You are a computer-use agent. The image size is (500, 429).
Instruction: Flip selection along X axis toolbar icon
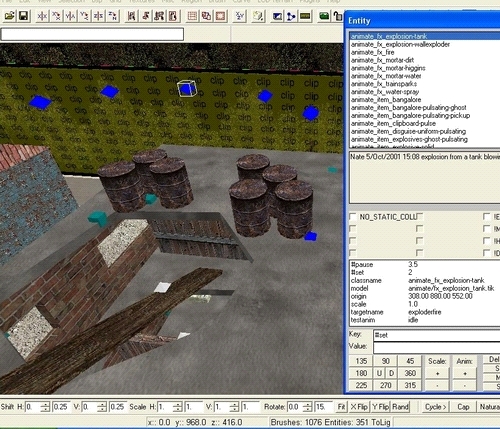pos(42,16)
